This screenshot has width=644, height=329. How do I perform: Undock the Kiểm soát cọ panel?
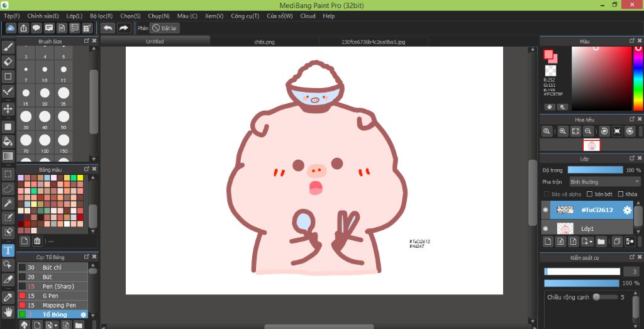631,257
